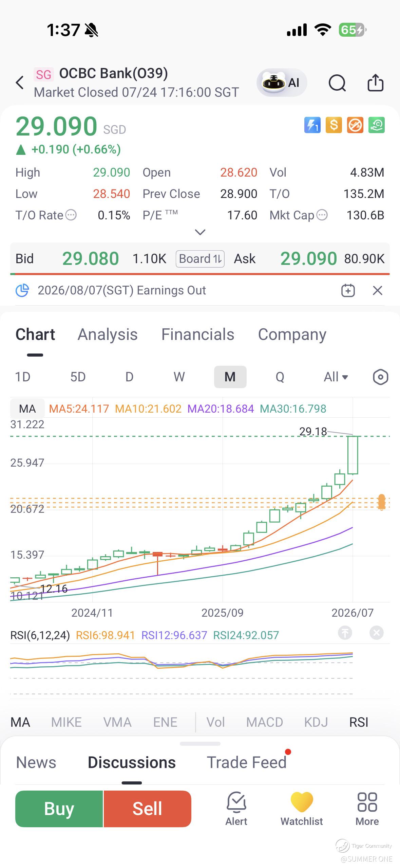Add earnings date to calendar
The width and height of the screenshot is (400, 868).
(x=348, y=291)
